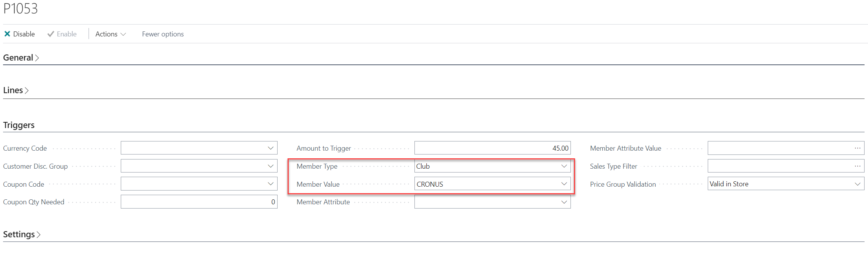Viewport: 868px width, 253px height.
Task: Click the Coupon Qty Needed field
Action: 199,202
